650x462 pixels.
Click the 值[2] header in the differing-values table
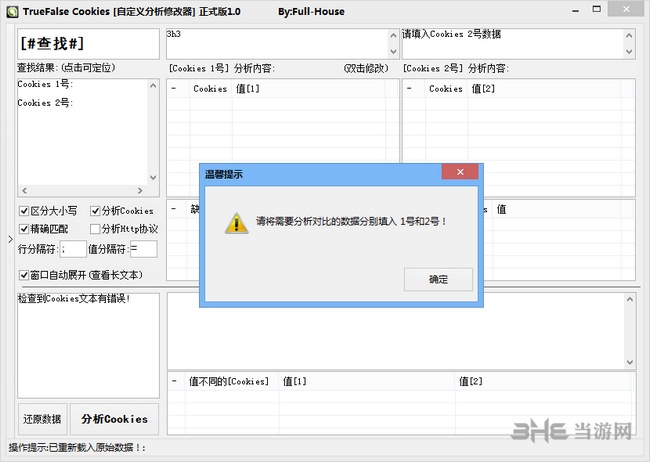[x=543, y=381]
